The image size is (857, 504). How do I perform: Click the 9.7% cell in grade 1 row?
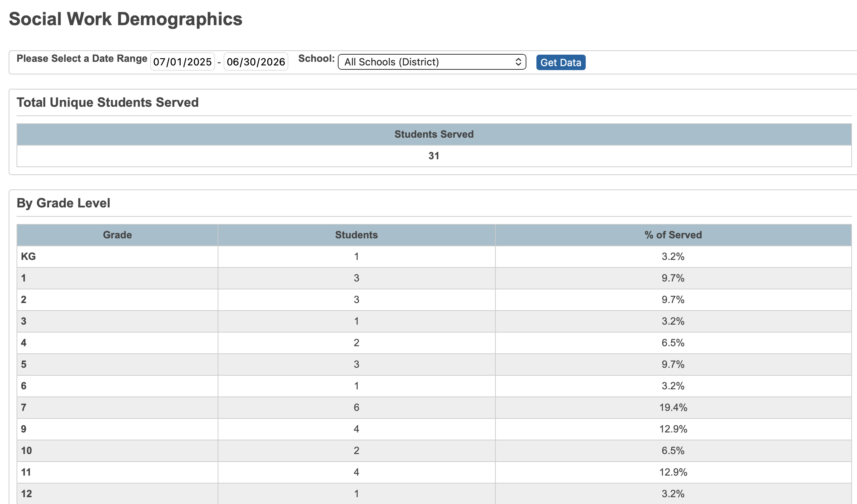click(673, 278)
